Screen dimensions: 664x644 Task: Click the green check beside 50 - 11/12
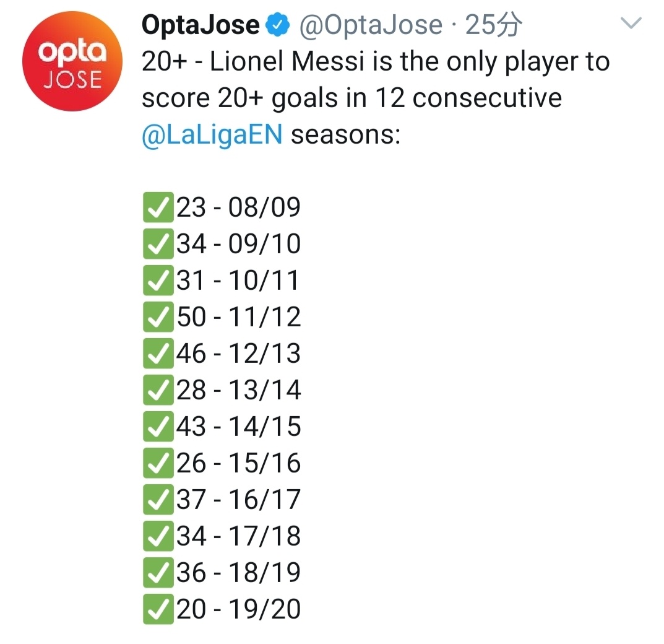point(158,317)
